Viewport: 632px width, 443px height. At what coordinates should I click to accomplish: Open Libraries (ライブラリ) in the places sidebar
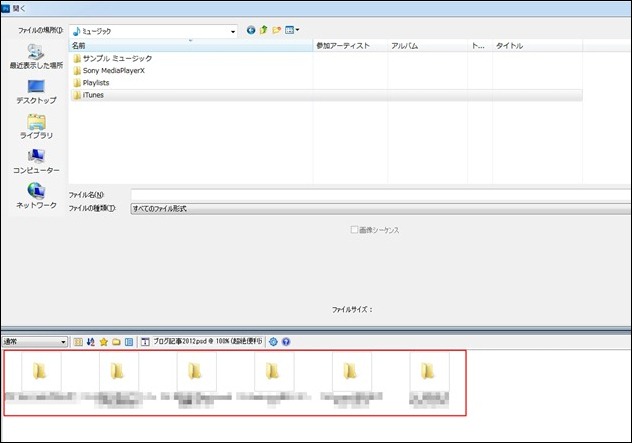pos(37,127)
